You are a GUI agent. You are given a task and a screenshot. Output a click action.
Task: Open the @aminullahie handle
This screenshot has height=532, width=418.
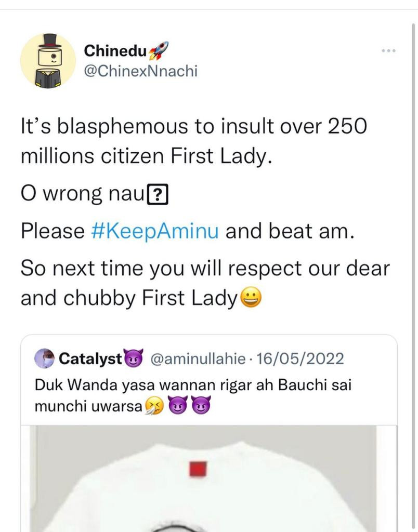point(198,358)
